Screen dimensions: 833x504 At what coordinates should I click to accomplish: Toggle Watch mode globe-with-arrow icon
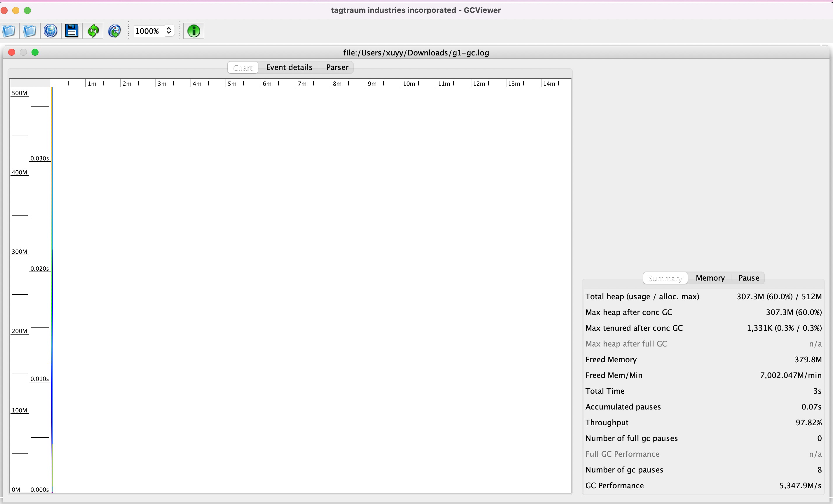[114, 31]
